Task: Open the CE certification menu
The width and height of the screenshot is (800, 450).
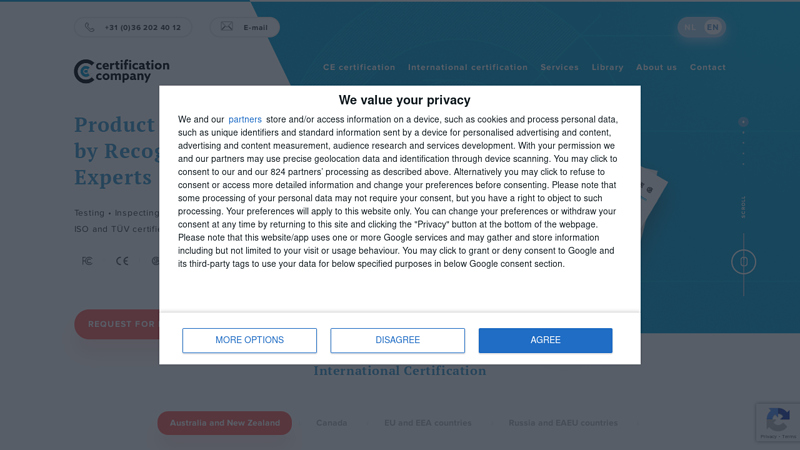Action: click(359, 67)
